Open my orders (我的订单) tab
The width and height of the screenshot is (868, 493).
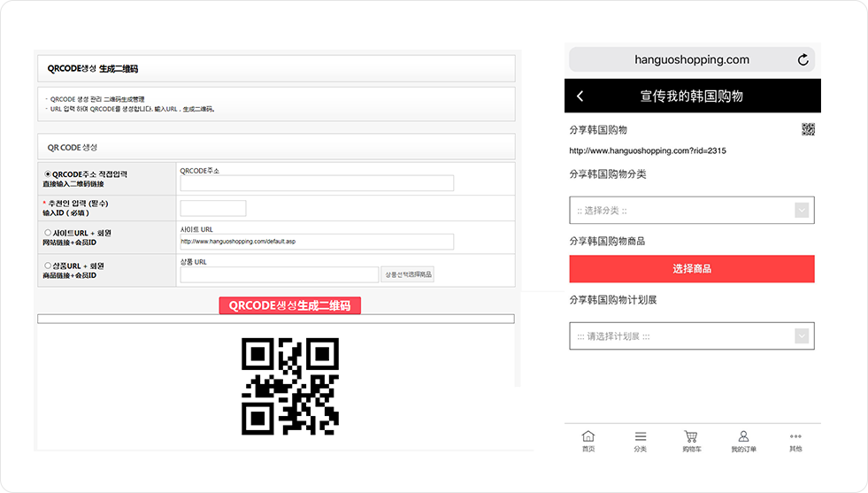click(743, 442)
